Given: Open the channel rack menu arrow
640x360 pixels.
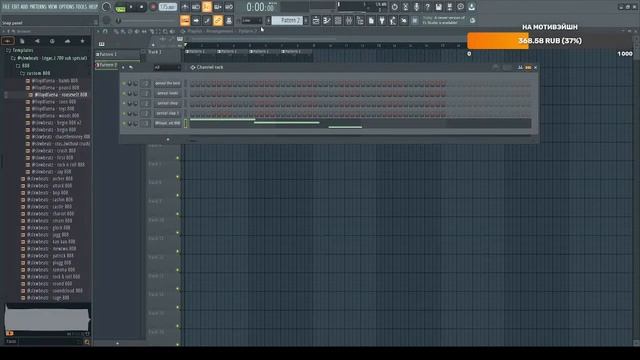Looking at the screenshot, I should point(123,67).
